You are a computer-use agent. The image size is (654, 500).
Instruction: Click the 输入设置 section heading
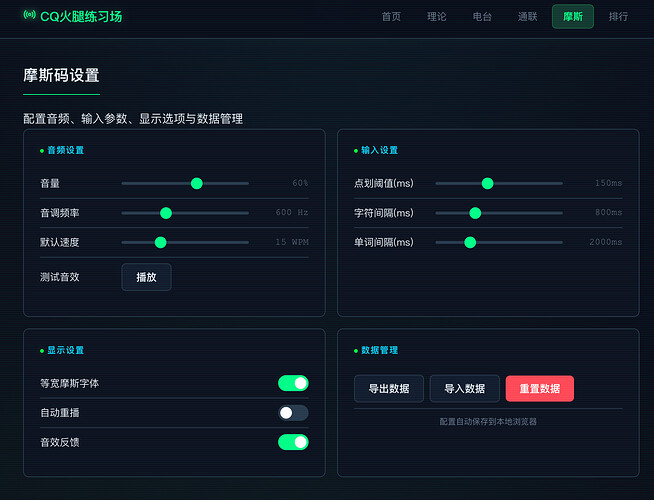click(380, 150)
